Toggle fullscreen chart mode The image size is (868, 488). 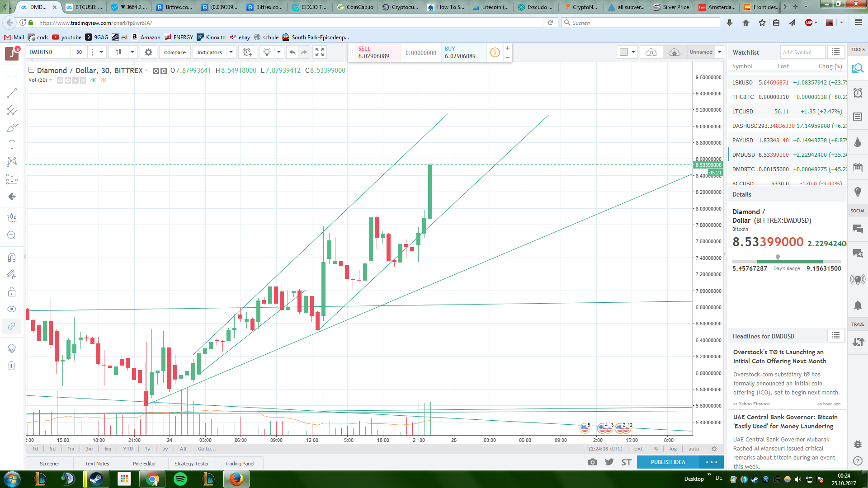coord(320,52)
